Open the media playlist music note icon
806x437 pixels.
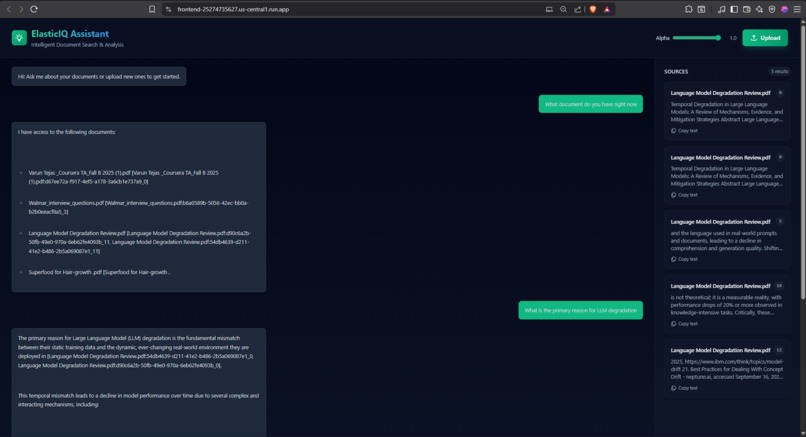pyautogui.click(x=722, y=9)
